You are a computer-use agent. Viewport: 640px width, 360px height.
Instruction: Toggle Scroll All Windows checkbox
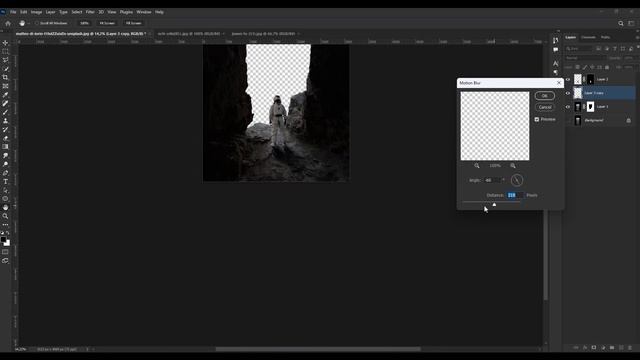(x=36, y=23)
